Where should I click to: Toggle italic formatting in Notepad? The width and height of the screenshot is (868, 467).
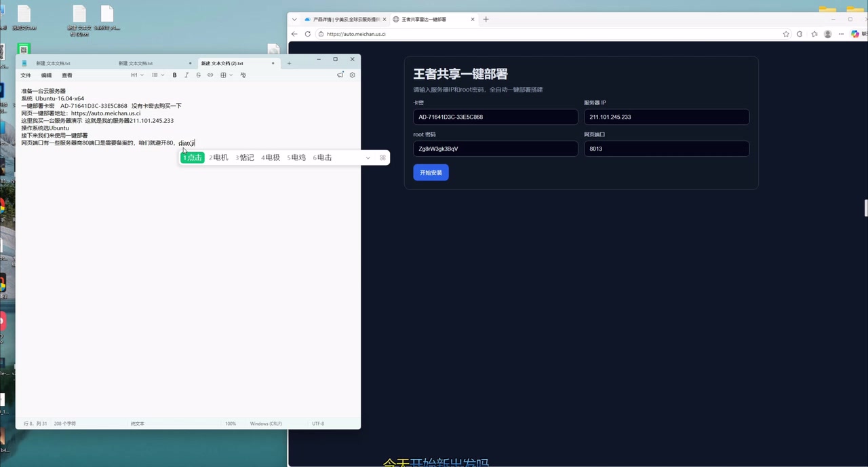[186, 75]
